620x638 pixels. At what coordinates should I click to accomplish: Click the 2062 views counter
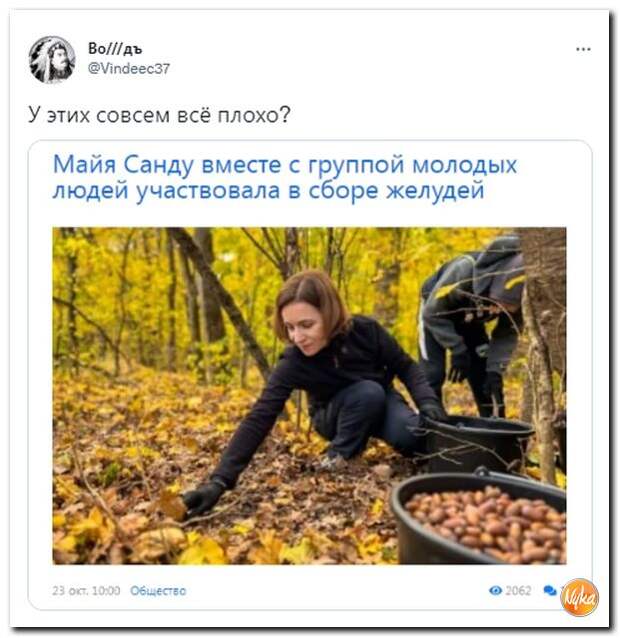tap(518, 590)
